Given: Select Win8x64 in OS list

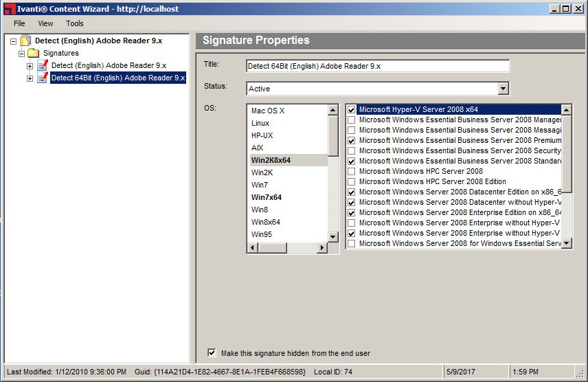Looking at the screenshot, I should click(x=266, y=222).
